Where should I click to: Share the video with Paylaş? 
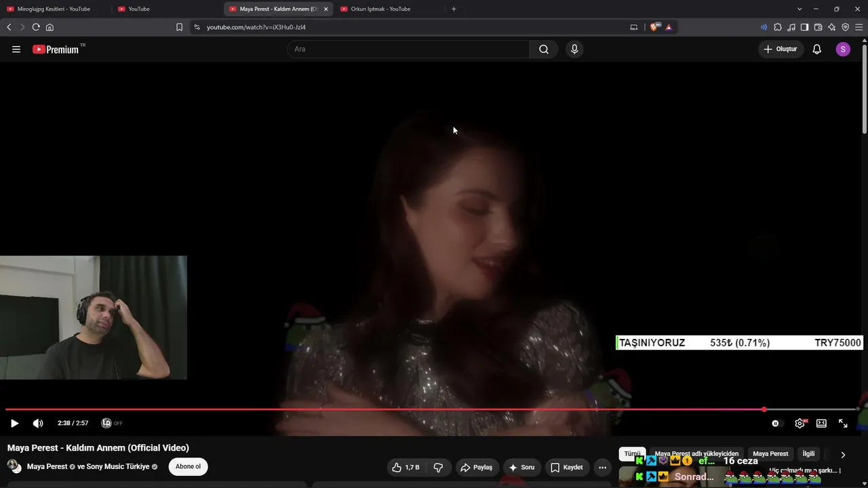476,467
